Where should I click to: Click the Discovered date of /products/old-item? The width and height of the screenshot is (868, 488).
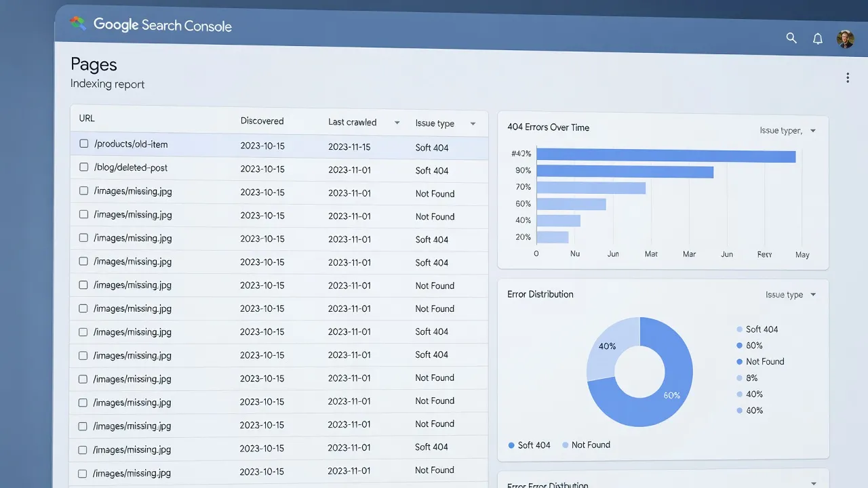click(x=262, y=146)
